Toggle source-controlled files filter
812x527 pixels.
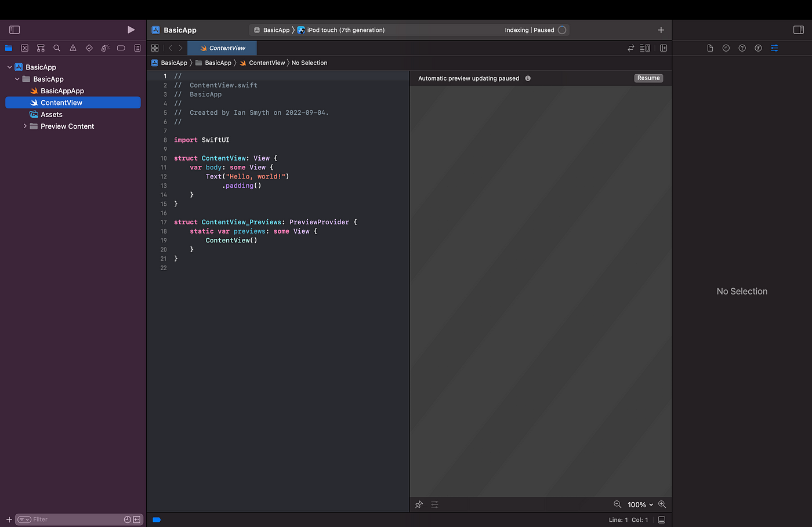[x=137, y=519]
